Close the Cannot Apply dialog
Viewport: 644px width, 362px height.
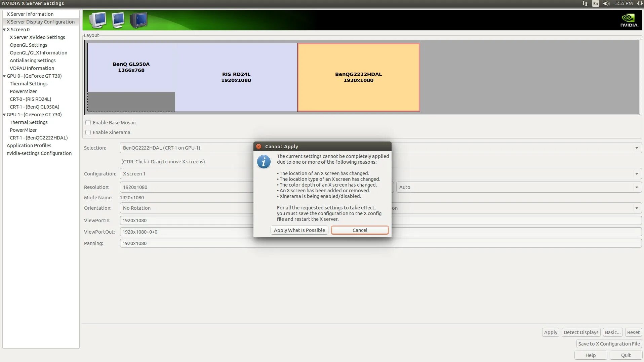pos(258,147)
